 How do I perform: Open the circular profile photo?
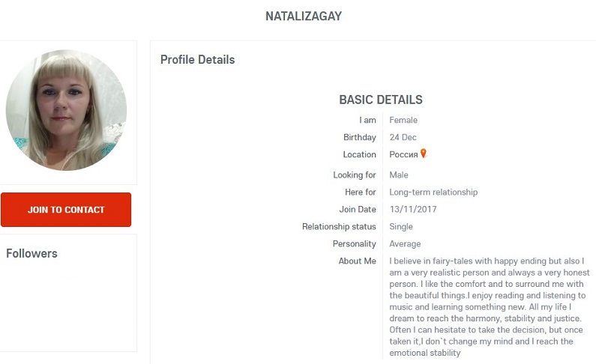tap(67, 110)
